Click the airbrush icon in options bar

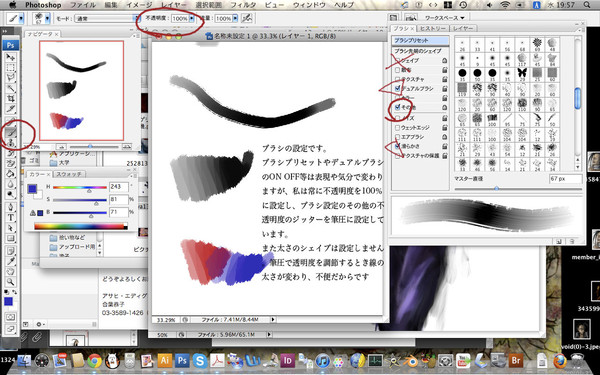pyautogui.click(x=247, y=18)
